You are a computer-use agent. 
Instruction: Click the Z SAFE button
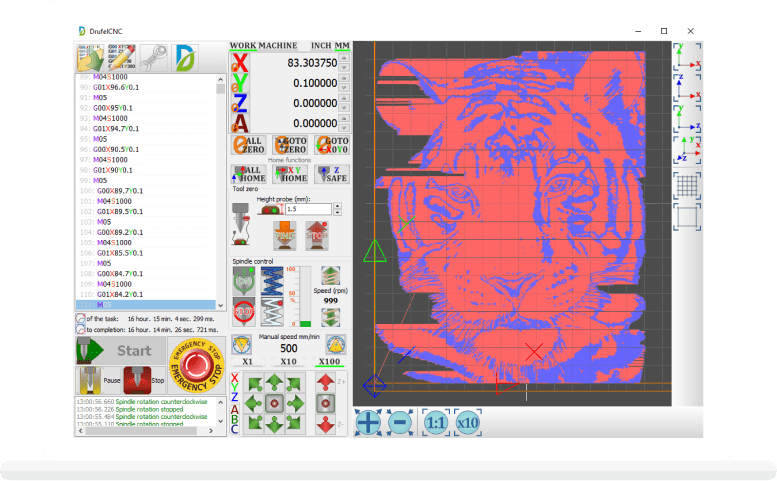click(x=332, y=174)
